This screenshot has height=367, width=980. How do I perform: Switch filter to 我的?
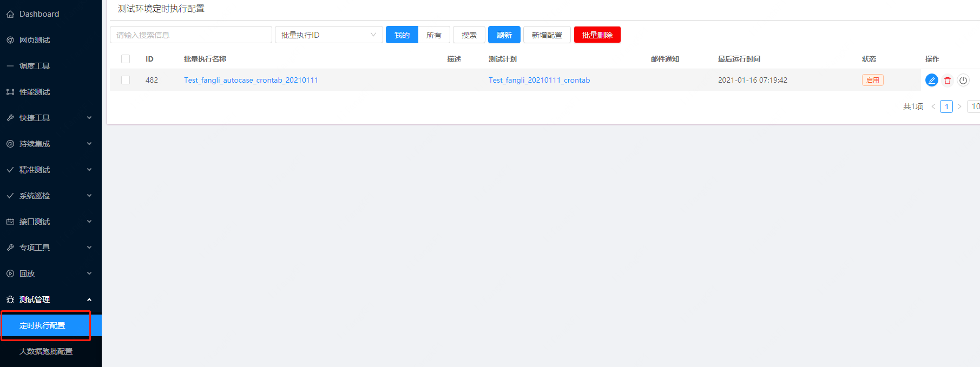[402, 35]
